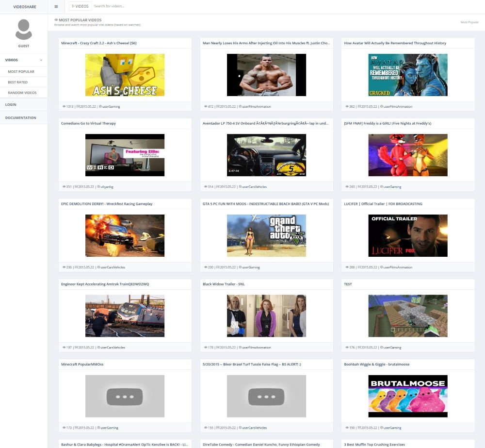Click title DireTube Comedy Daniel Kuncho
485x448 pixels.
pyautogui.click(x=261, y=445)
